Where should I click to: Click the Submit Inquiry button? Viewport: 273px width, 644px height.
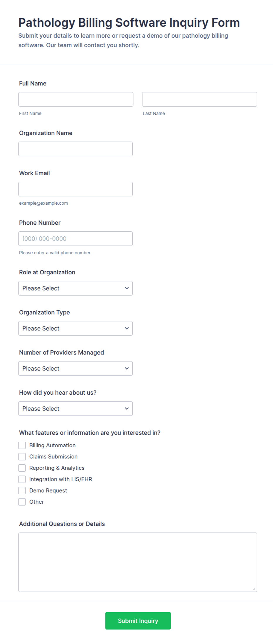pos(138,621)
